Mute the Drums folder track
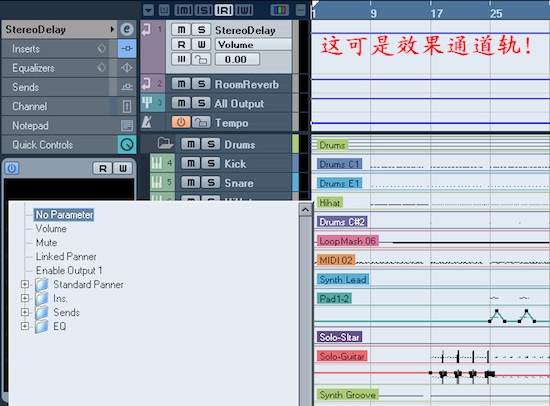The height and width of the screenshot is (406, 550). click(191, 144)
